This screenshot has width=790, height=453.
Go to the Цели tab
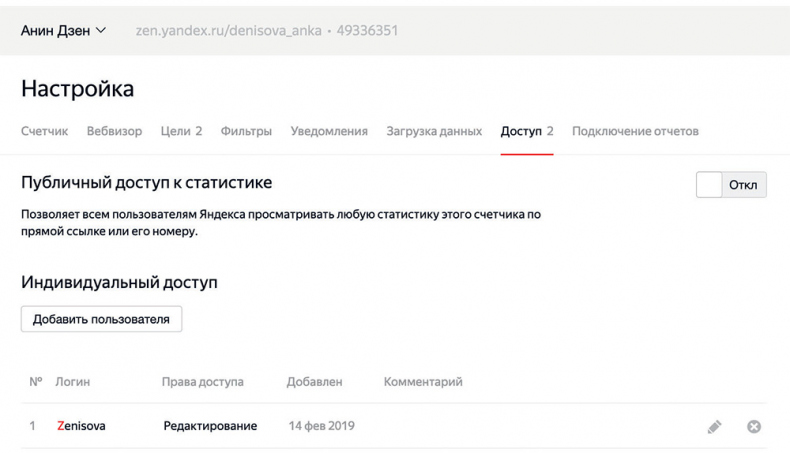[181, 131]
